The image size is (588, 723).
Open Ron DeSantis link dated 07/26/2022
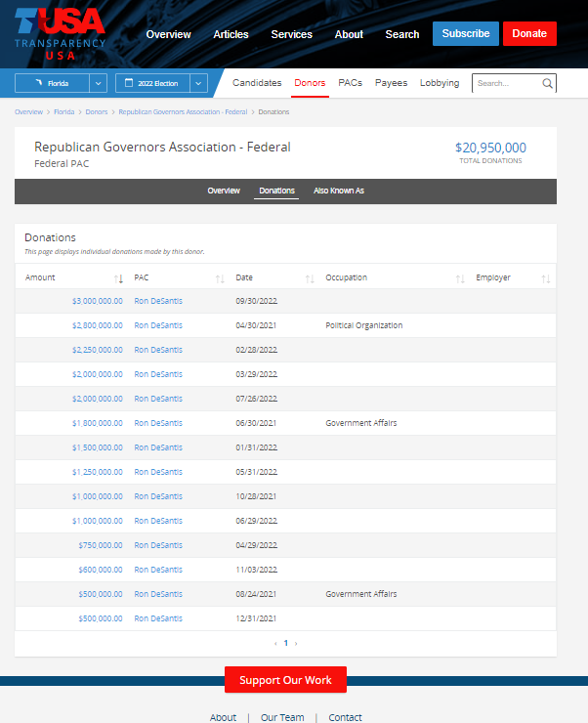tap(158, 399)
